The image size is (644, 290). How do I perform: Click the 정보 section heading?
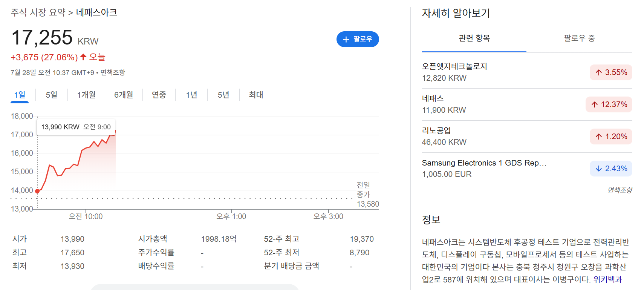click(x=431, y=219)
